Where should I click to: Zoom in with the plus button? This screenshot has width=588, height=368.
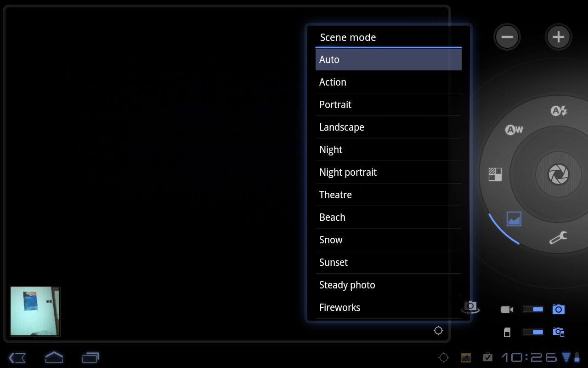(558, 37)
